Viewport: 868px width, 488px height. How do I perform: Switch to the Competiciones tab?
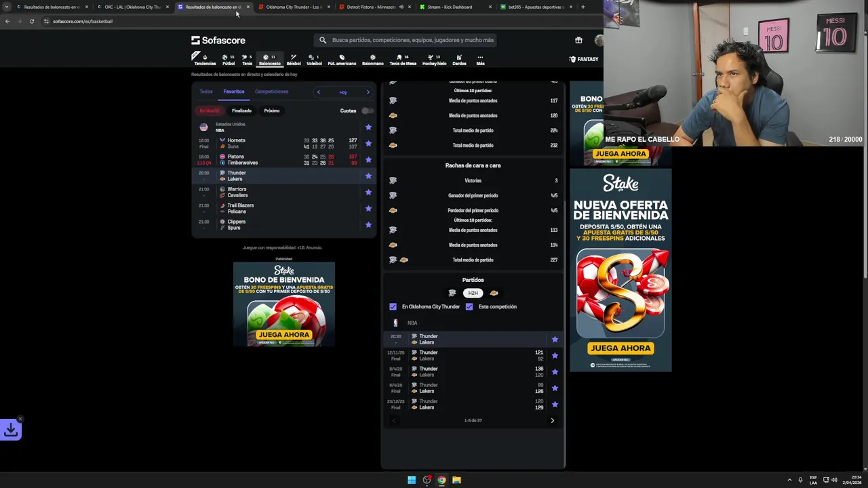coord(271,91)
